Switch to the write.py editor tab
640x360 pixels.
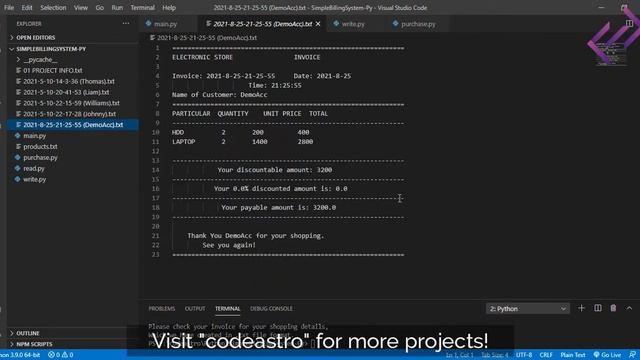point(353,24)
